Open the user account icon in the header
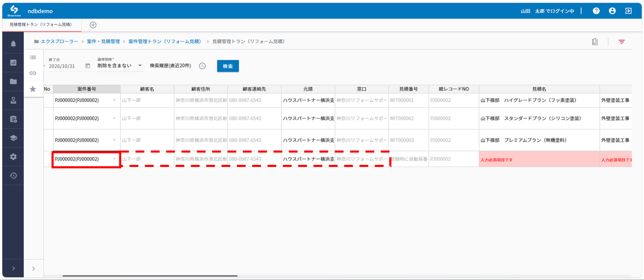The width and height of the screenshot is (644, 280). (x=612, y=11)
